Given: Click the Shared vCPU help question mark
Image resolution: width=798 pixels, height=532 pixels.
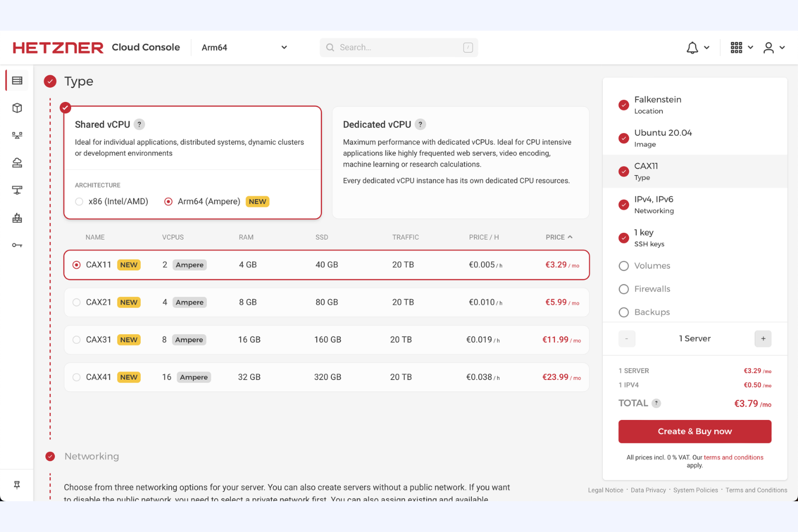Looking at the screenshot, I should click(x=139, y=124).
